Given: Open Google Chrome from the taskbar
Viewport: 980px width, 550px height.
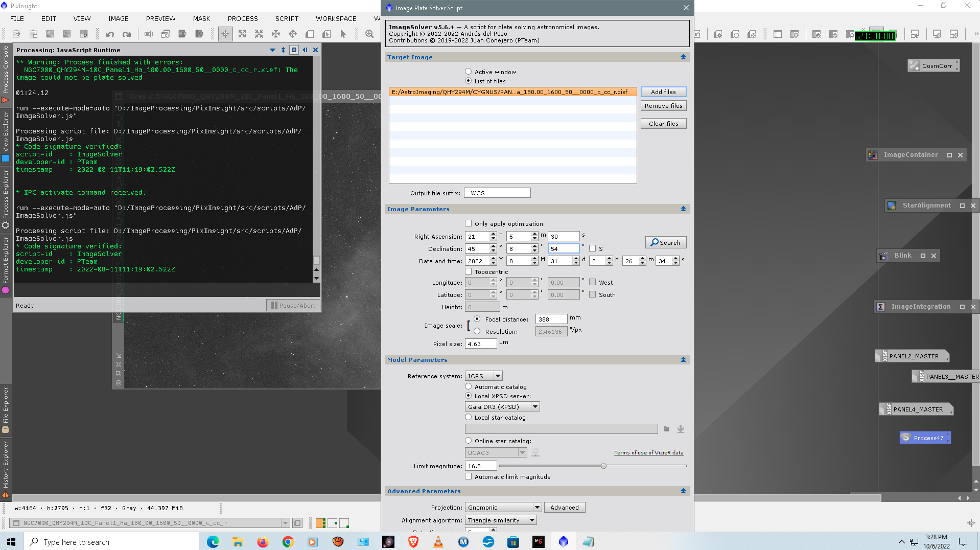Looking at the screenshot, I should coord(288,542).
